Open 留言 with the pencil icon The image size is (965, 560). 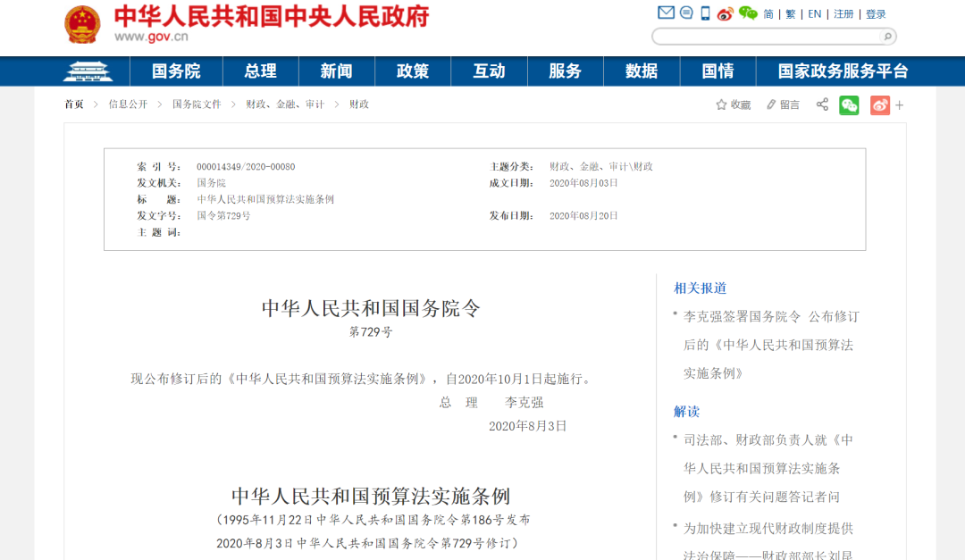pos(783,104)
